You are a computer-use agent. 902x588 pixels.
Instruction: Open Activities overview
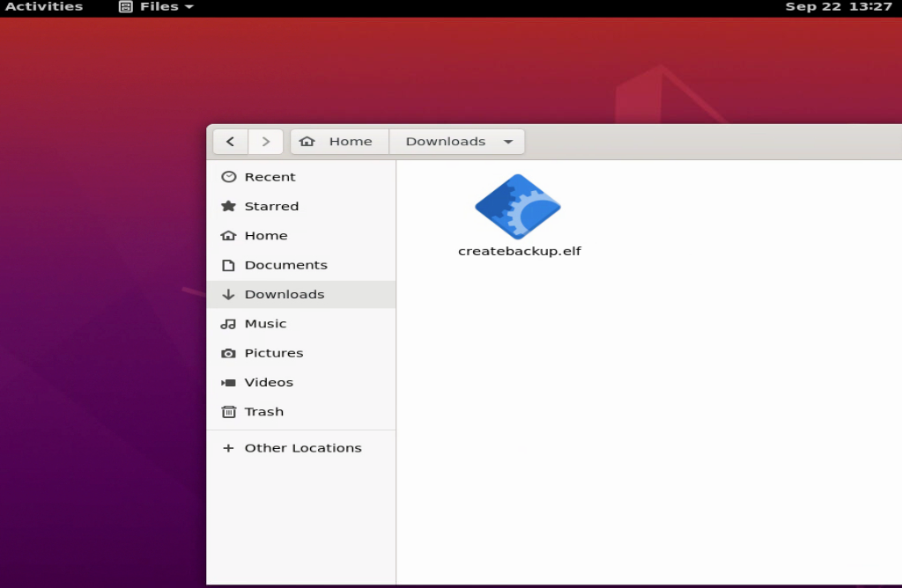[44, 7]
